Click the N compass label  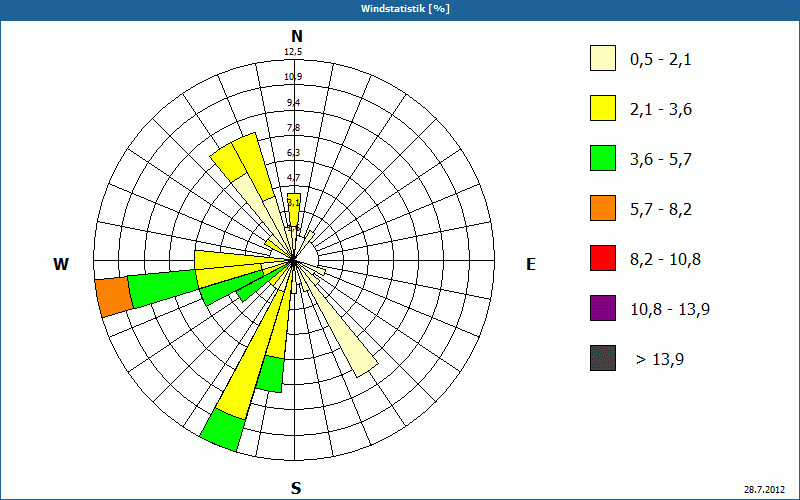point(296,36)
